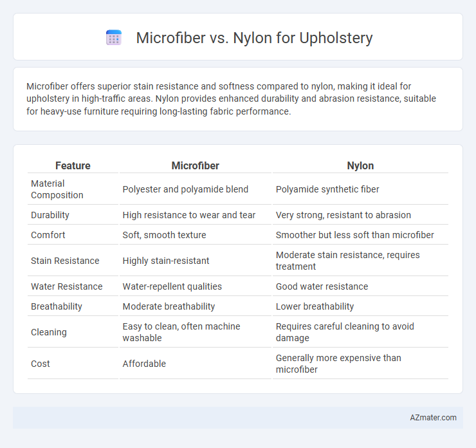The image size is (476, 448).
Task: Click the 'Stain Resistance' row label
Action: 65,261
